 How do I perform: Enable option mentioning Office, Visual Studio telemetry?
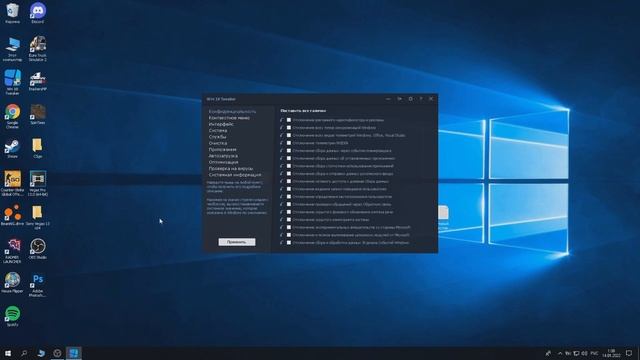(x=289, y=135)
